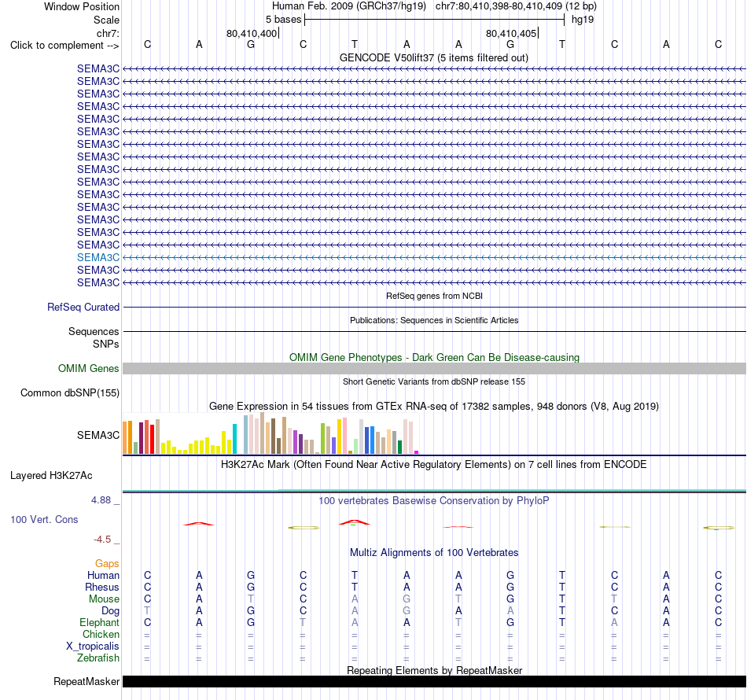Click the 80,410,405 coordinate marker
This screenshot has width=747, height=700.
[511, 33]
